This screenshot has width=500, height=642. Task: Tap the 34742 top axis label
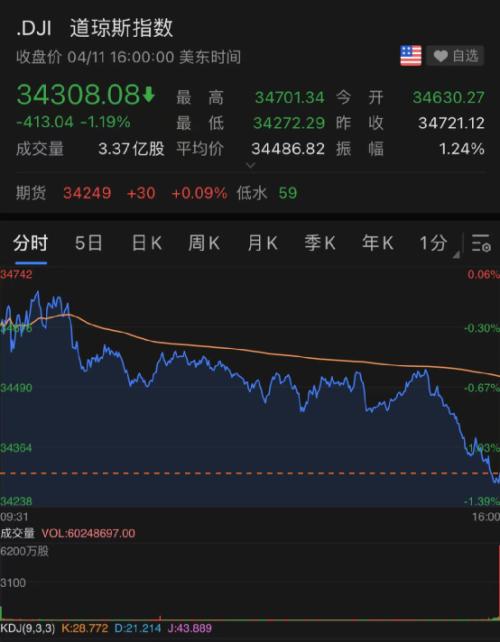tap(16, 274)
